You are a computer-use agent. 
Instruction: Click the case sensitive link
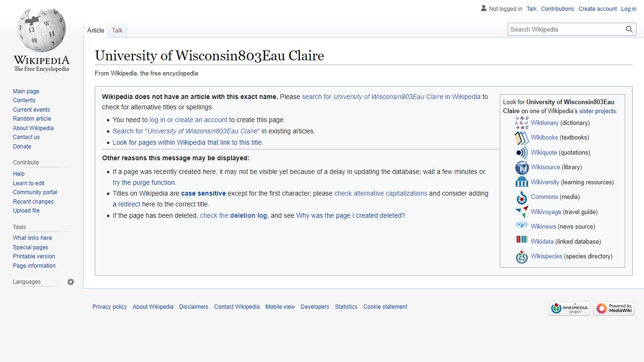click(203, 193)
